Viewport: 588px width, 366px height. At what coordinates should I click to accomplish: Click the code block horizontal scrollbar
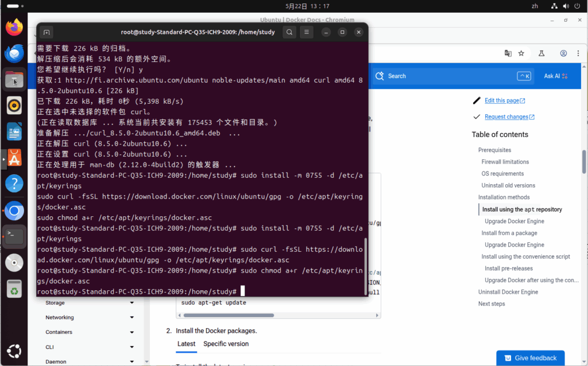[x=229, y=316]
